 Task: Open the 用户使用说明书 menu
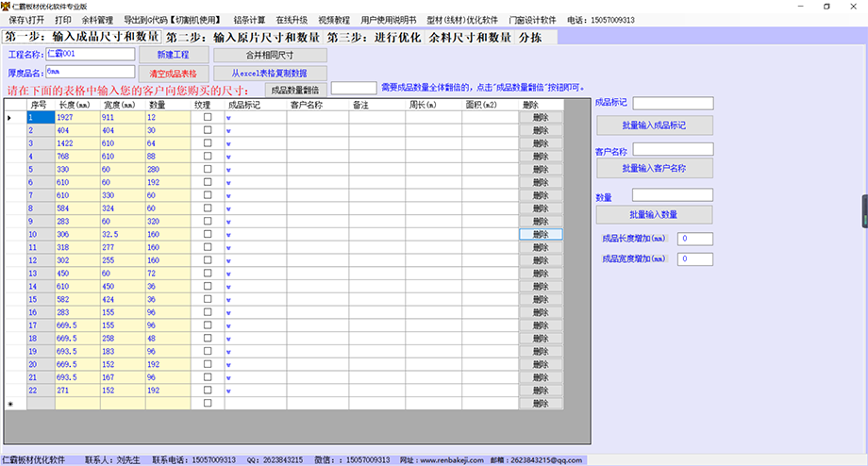click(x=389, y=20)
